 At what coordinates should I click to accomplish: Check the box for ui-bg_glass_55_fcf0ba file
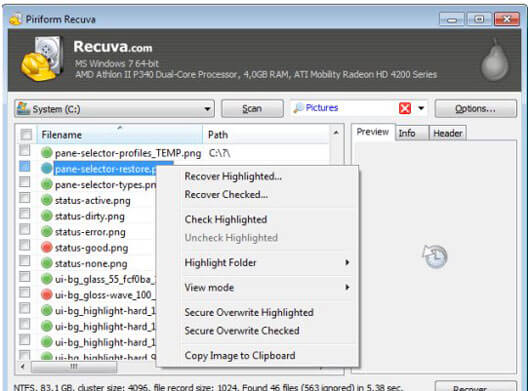[x=24, y=277]
